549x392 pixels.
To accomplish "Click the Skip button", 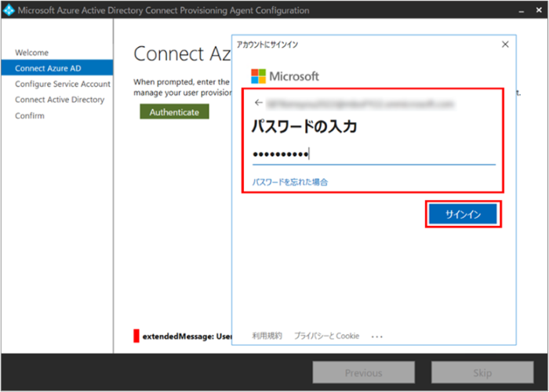I will click(482, 372).
